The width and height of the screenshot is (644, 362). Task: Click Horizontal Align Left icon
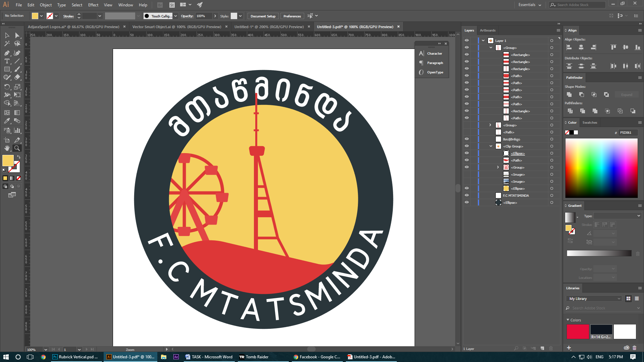pos(569,47)
